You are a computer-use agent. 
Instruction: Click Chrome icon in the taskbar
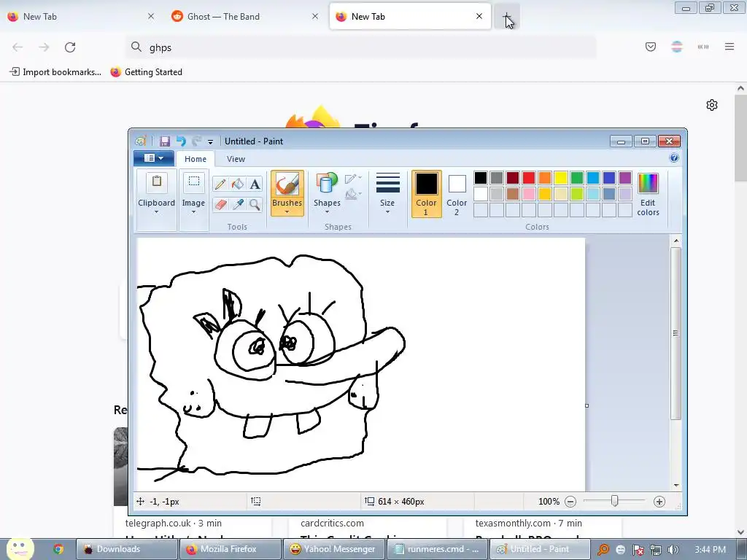tap(58, 549)
